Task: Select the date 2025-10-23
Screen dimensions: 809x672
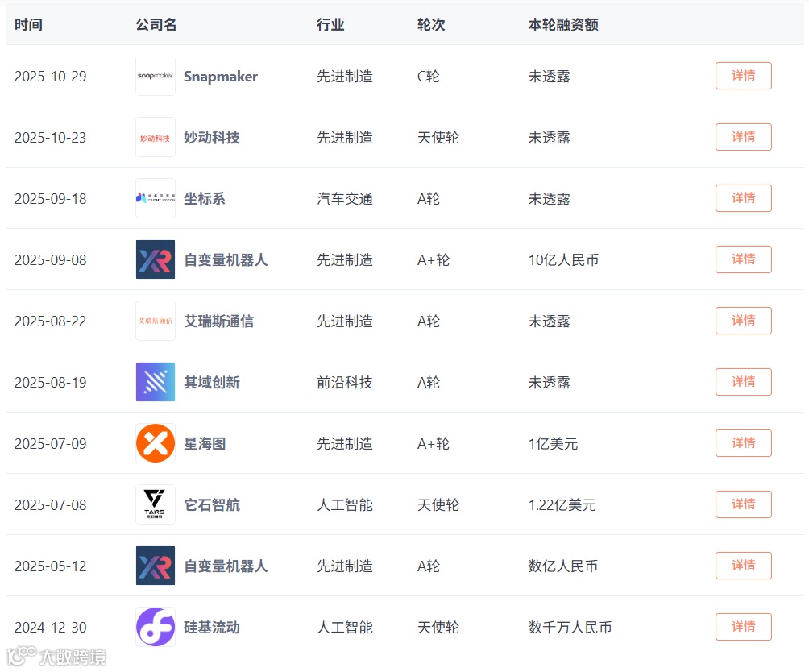Action: point(51,138)
